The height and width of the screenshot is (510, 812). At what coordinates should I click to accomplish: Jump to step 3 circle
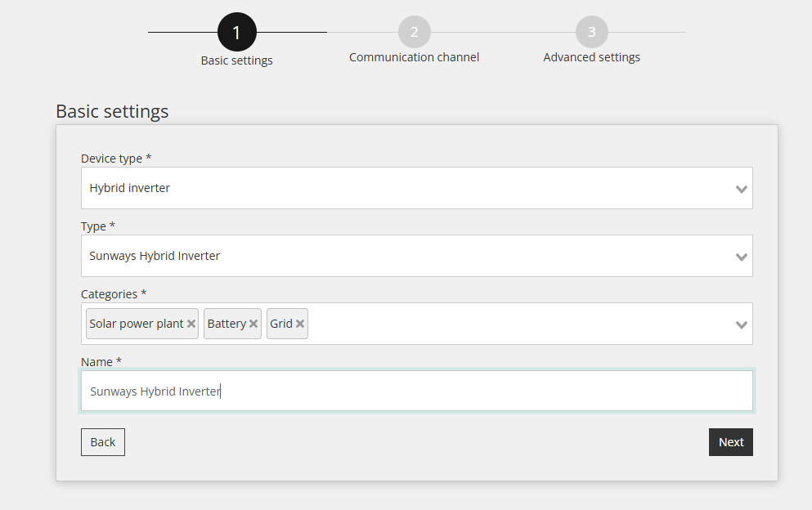coord(592,32)
